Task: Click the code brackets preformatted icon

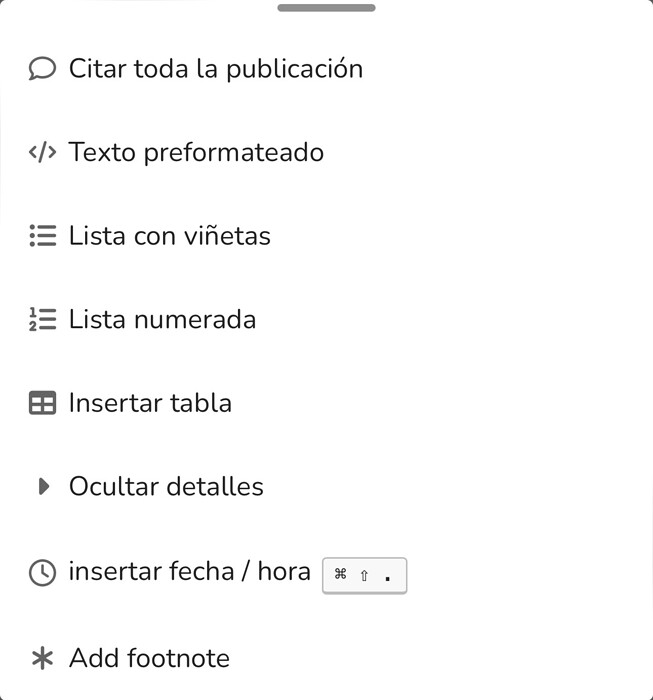Action: tap(42, 152)
